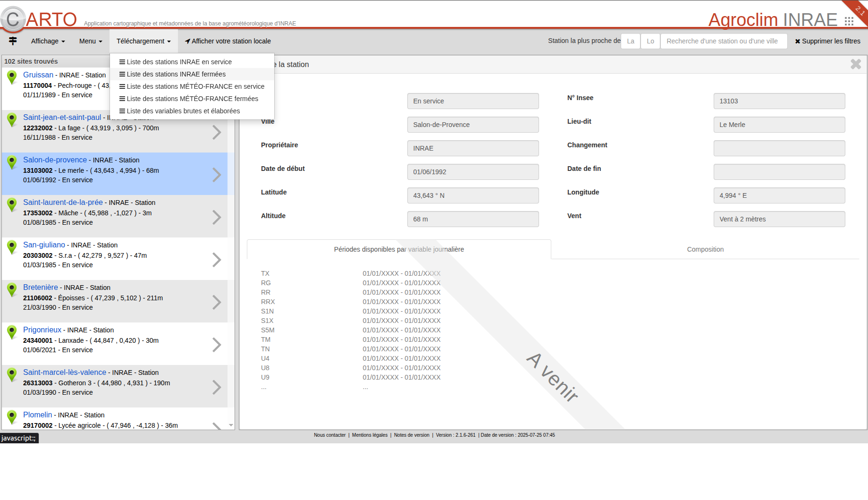Click Supprimer les filtres

pos(827,41)
